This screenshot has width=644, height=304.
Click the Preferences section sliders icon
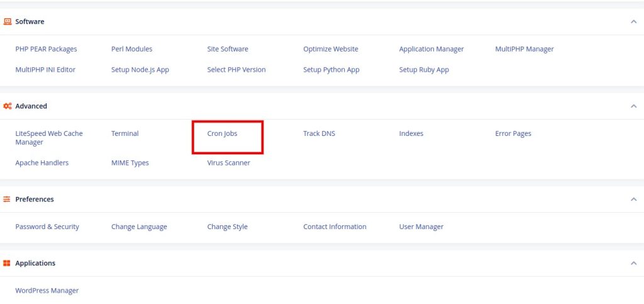click(x=7, y=200)
